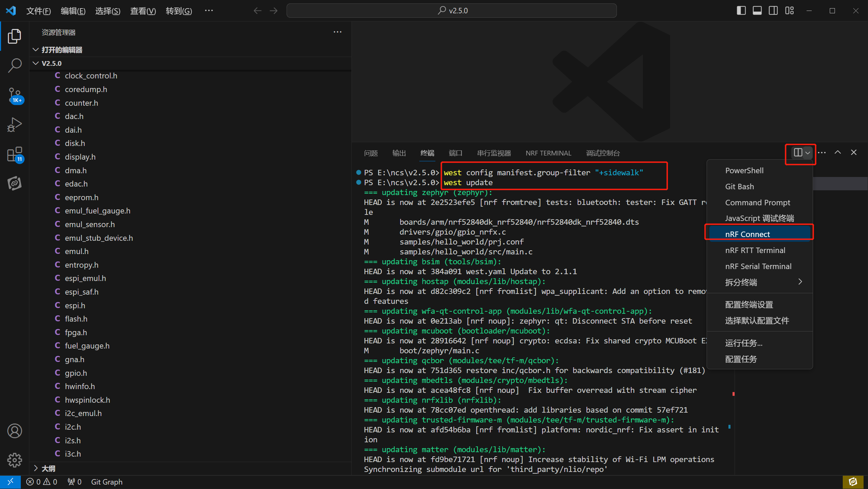Switch to the 终端 tab
This screenshot has height=489, width=868.
[x=427, y=153]
